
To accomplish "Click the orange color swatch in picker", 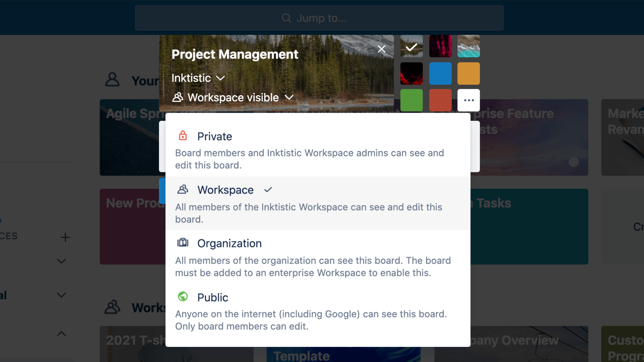I will pyautogui.click(x=468, y=73).
